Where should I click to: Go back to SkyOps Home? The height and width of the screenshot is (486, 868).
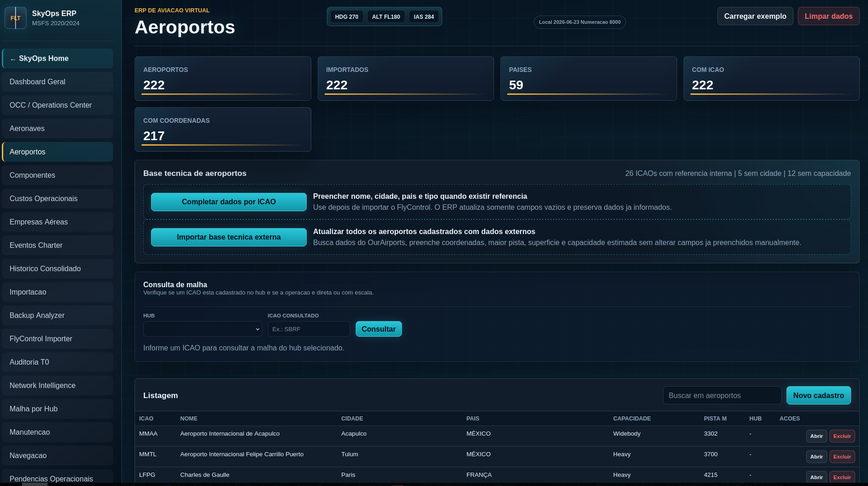(58, 59)
